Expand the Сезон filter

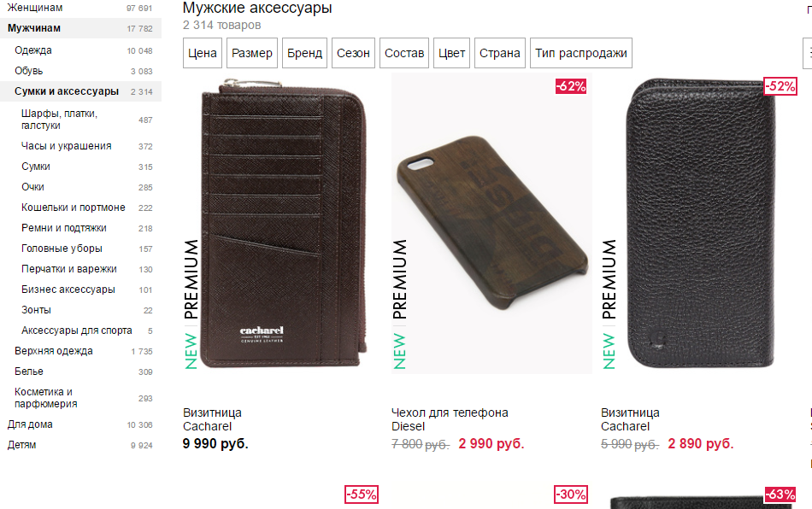[x=353, y=53]
